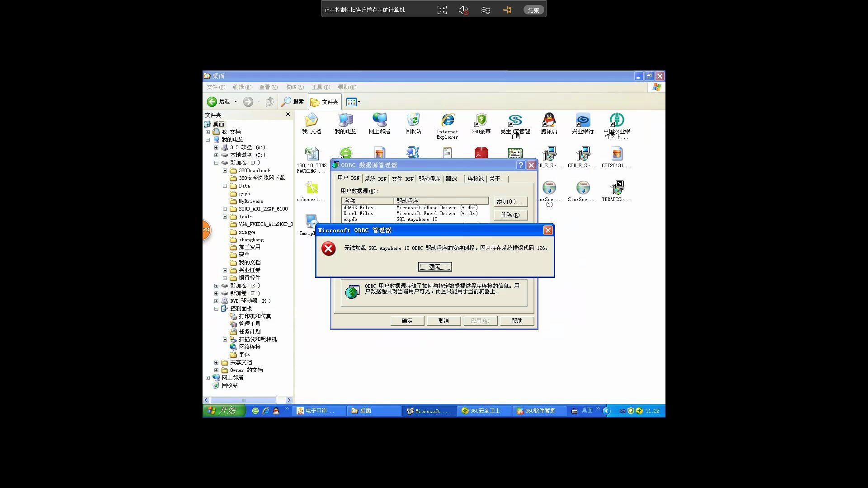
Task: Open the 兴业银行 shortcut
Action: [583, 123]
